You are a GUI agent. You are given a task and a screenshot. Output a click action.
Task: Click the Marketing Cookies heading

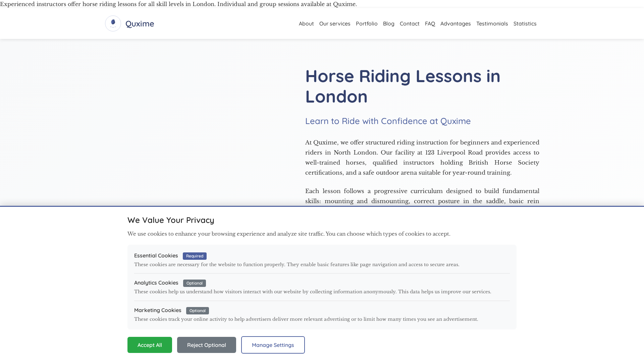(x=158, y=310)
